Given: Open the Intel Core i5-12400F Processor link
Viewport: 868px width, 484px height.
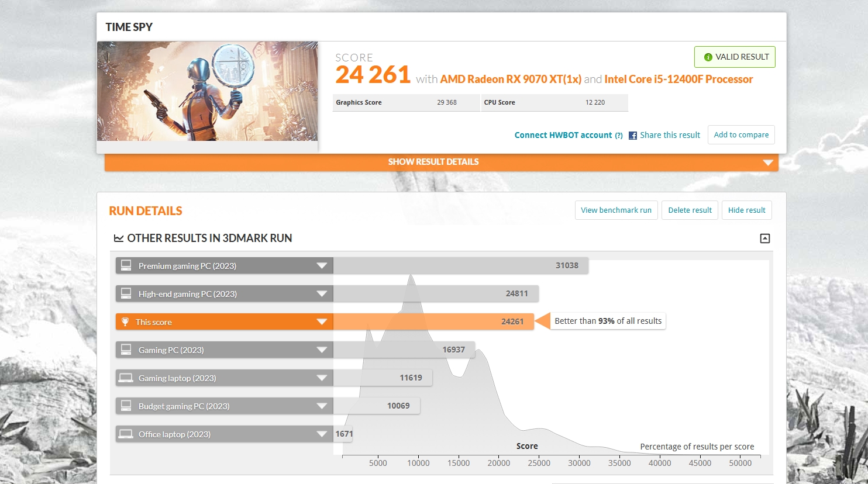Looking at the screenshot, I should (678, 79).
